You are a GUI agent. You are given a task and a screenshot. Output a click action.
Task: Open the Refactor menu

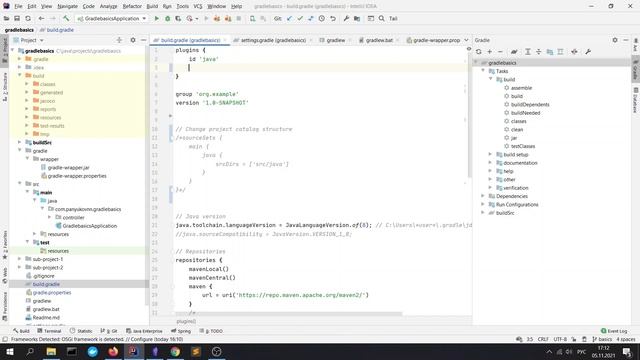[132, 6]
